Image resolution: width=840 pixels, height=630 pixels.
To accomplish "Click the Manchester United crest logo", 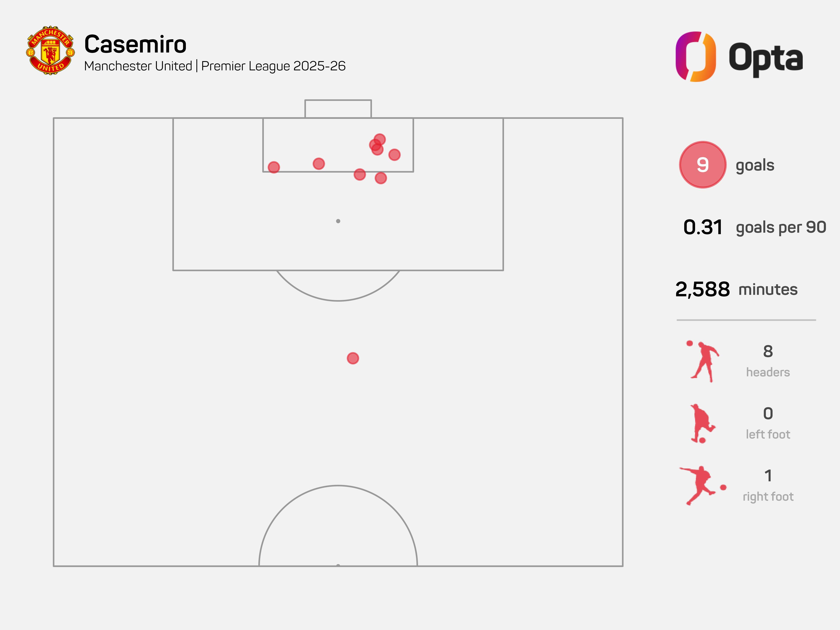I will (50, 51).
